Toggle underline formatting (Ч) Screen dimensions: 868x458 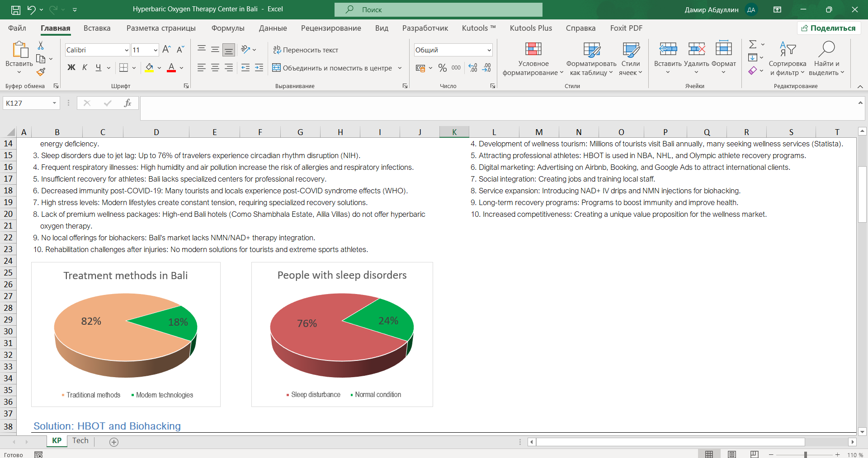99,68
